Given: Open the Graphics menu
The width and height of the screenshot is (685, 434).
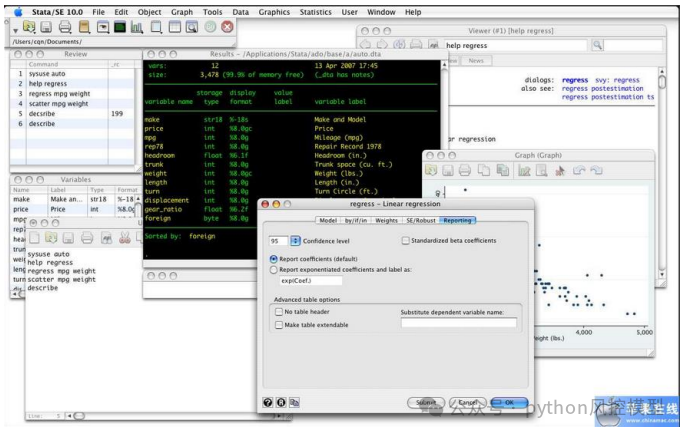Looking at the screenshot, I should tap(274, 12).
